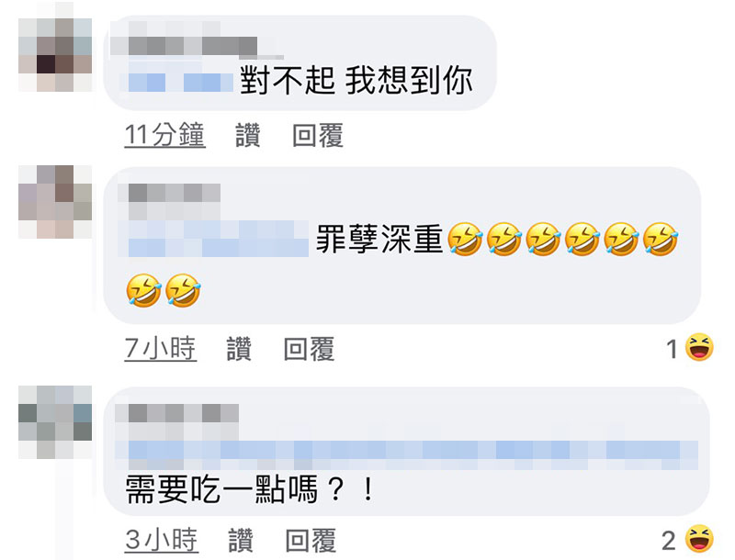This screenshot has width=735, height=560.
Task: Reply to the 對不起 我想到你 comment
Action: pyautogui.click(x=317, y=135)
